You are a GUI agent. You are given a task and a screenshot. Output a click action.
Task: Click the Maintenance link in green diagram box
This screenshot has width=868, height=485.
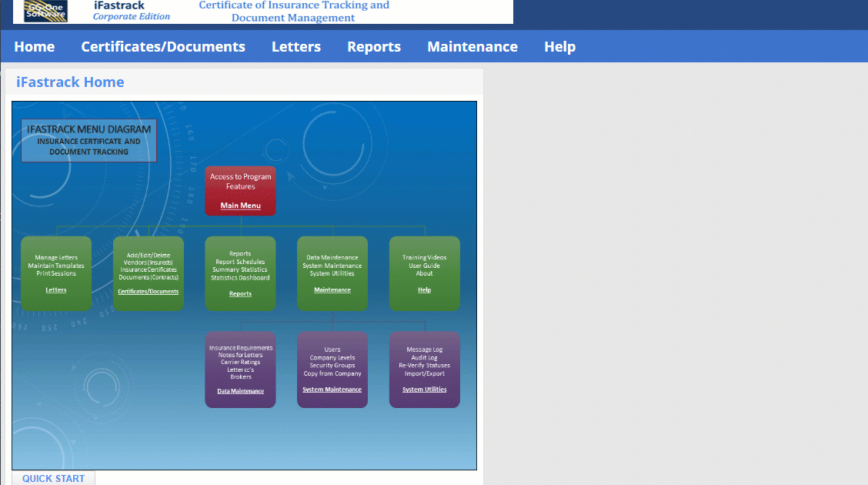click(332, 289)
